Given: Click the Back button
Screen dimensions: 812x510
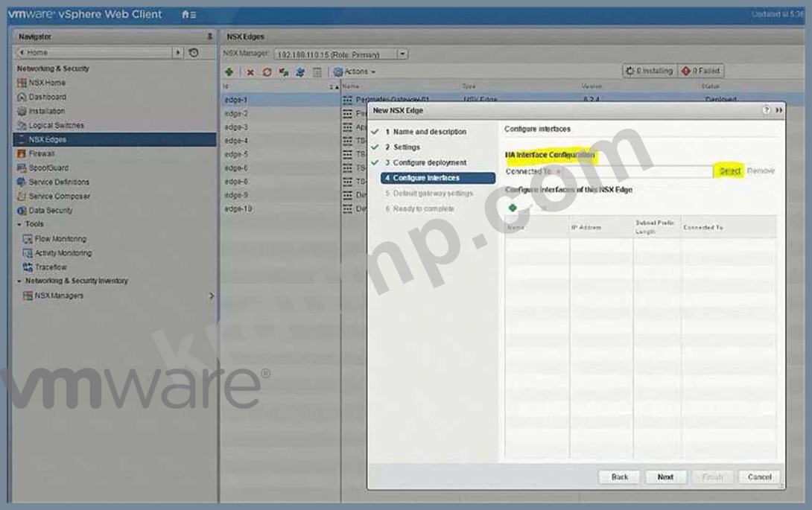Looking at the screenshot, I should [619, 476].
